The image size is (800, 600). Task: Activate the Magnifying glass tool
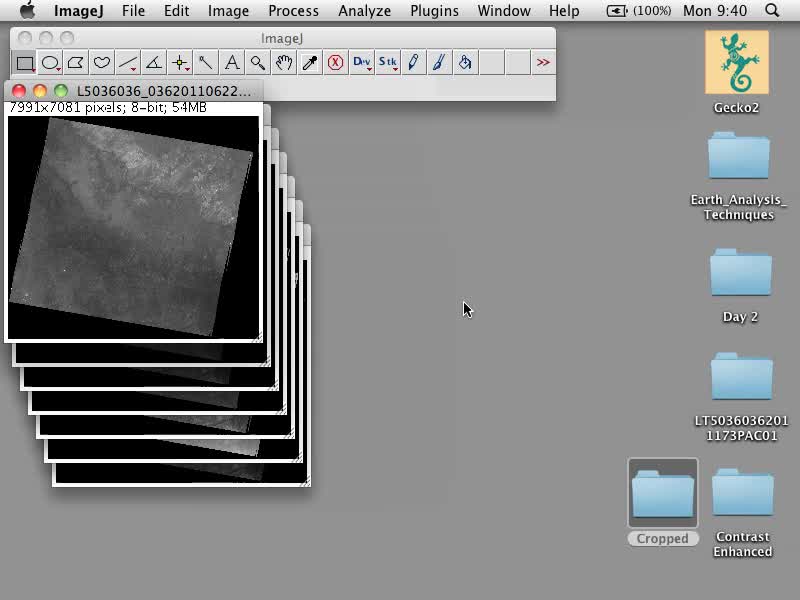pos(258,63)
